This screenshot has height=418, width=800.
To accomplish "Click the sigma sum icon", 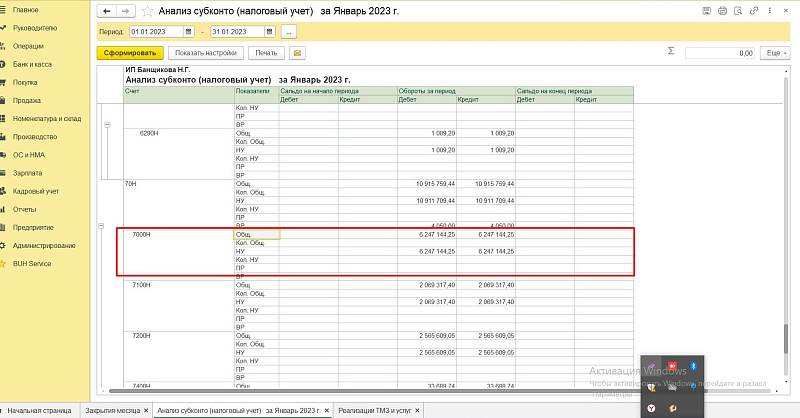I will 669,50.
